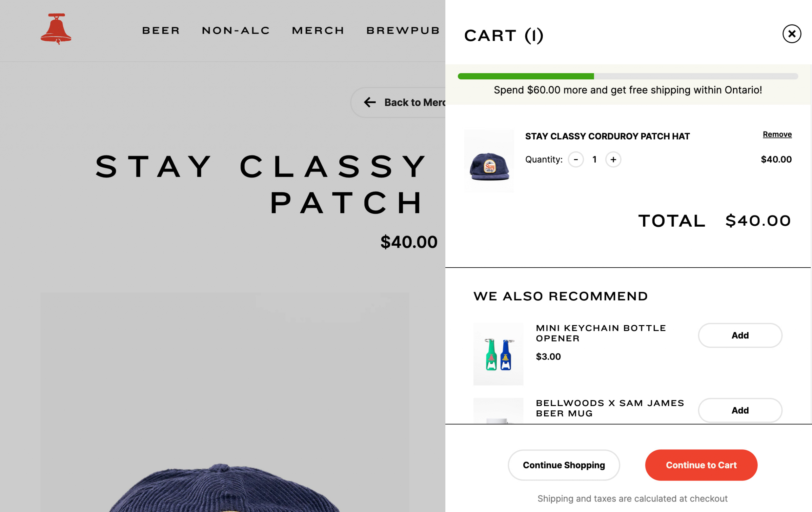Open the keychain bottle opener thumbnail
Screen dimensions: 812x512
click(498, 354)
